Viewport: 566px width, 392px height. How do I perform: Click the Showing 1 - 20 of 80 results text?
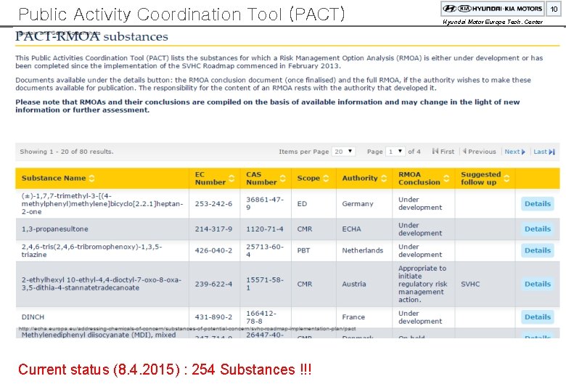click(x=67, y=152)
